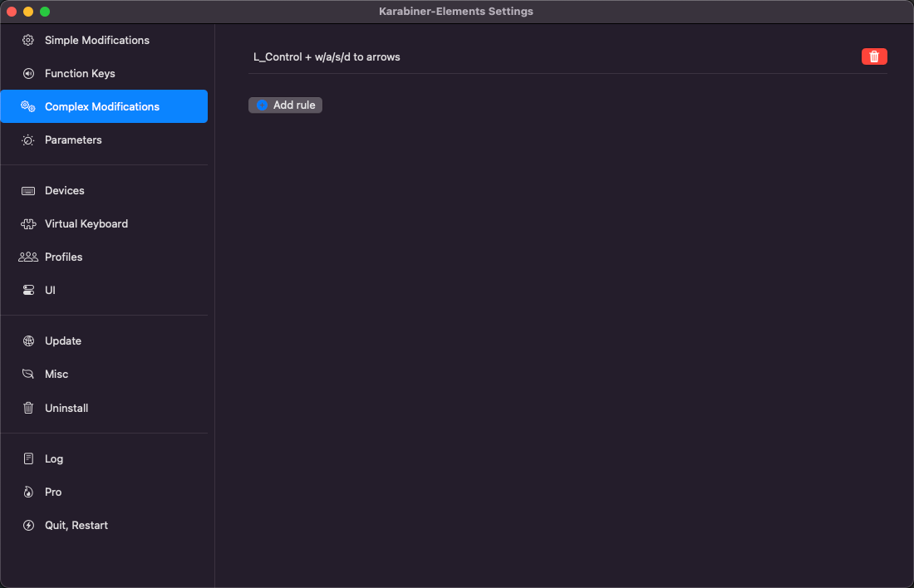This screenshot has height=588, width=914.
Task: Minimize the window with the yellow button
Action: pyautogui.click(x=28, y=12)
